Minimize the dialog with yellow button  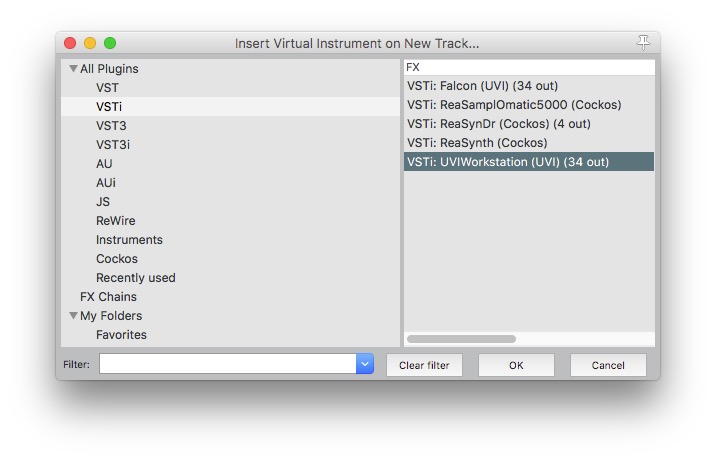coord(90,43)
